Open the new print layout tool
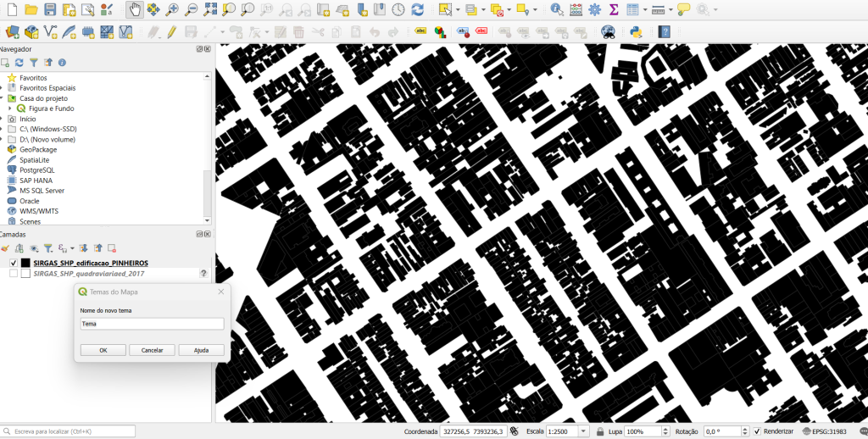Screen dimensions: 868x439 [x=69, y=9]
